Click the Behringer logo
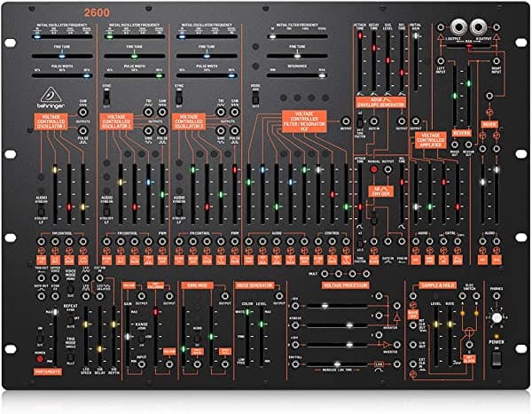 pos(51,98)
